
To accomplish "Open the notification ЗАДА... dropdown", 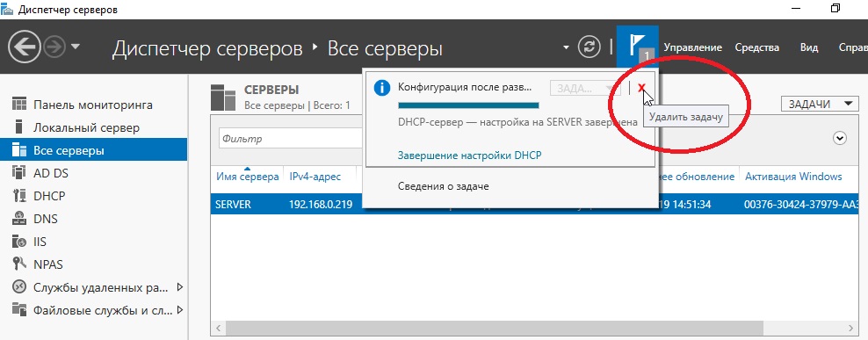I will click(585, 88).
